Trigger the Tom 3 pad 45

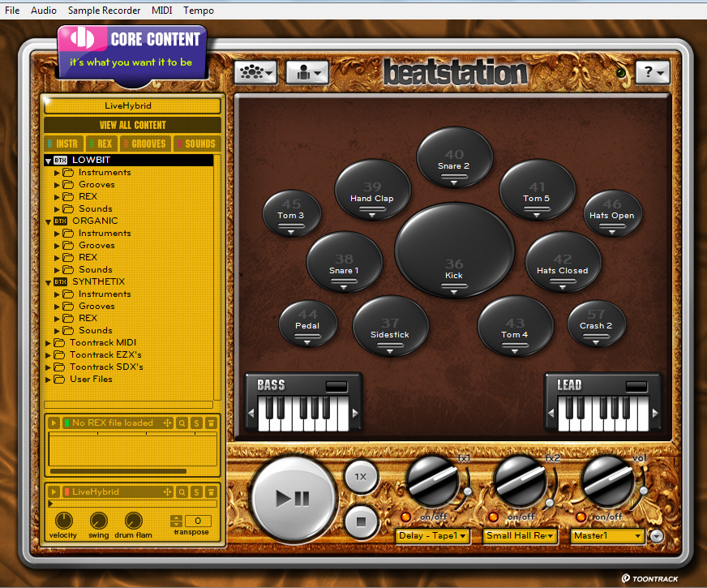(x=291, y=212)
